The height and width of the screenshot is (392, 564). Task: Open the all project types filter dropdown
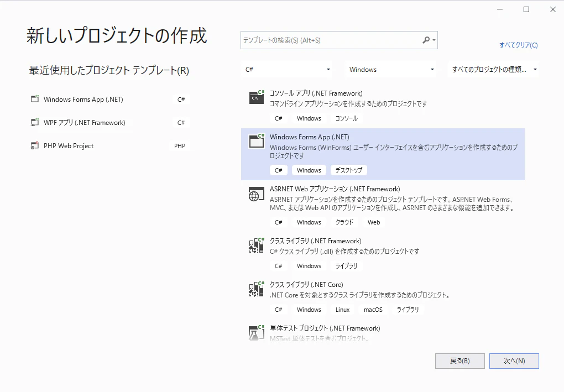[x=493, y=70]
